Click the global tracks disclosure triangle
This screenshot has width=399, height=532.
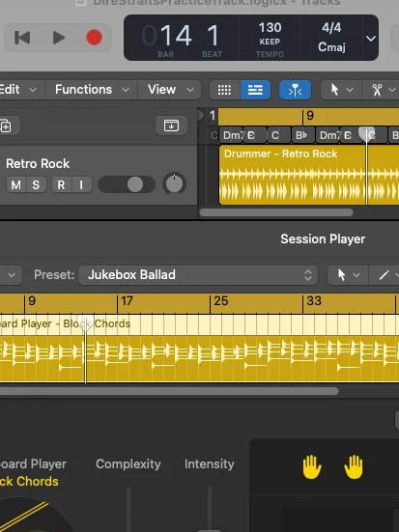coord(201,116)
